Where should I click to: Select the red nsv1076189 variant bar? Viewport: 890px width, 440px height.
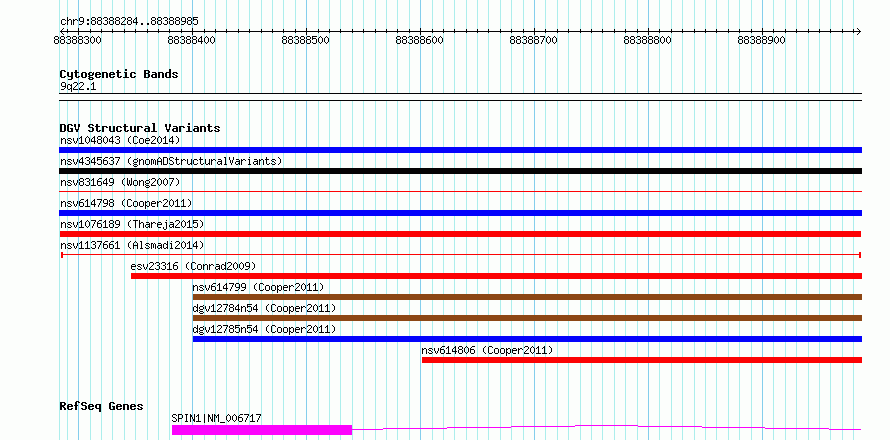[460, 234]
